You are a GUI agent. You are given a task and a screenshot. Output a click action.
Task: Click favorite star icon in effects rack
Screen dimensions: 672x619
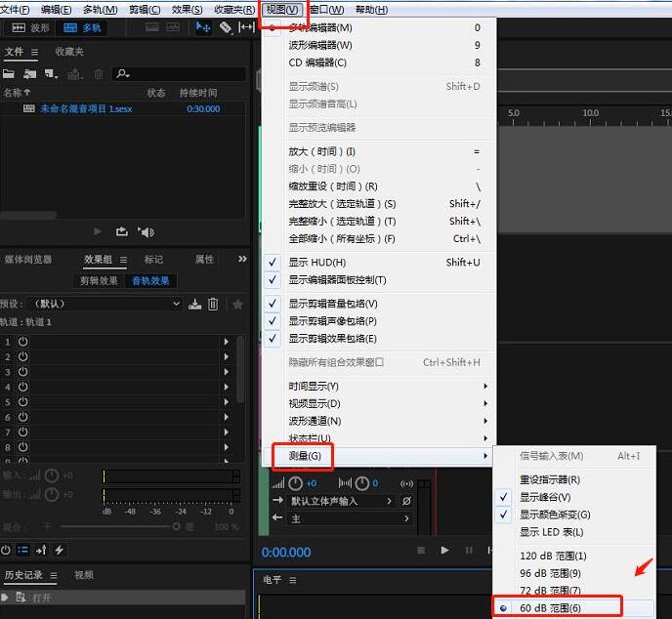coord(237,305)
